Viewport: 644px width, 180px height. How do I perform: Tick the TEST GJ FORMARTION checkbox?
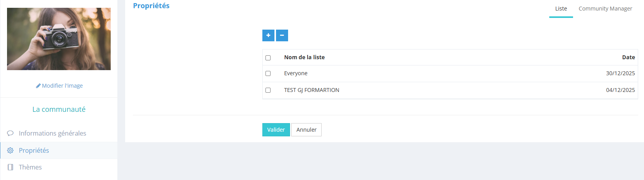(x=268, y=90)
